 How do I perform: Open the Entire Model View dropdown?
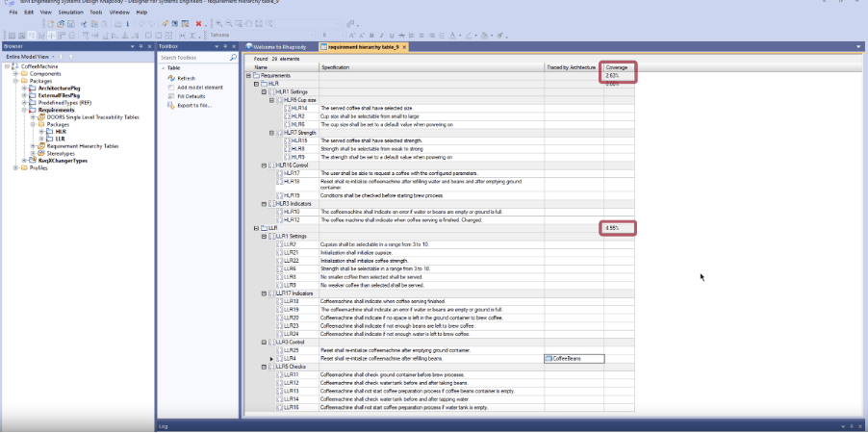(x=53, y=57)
